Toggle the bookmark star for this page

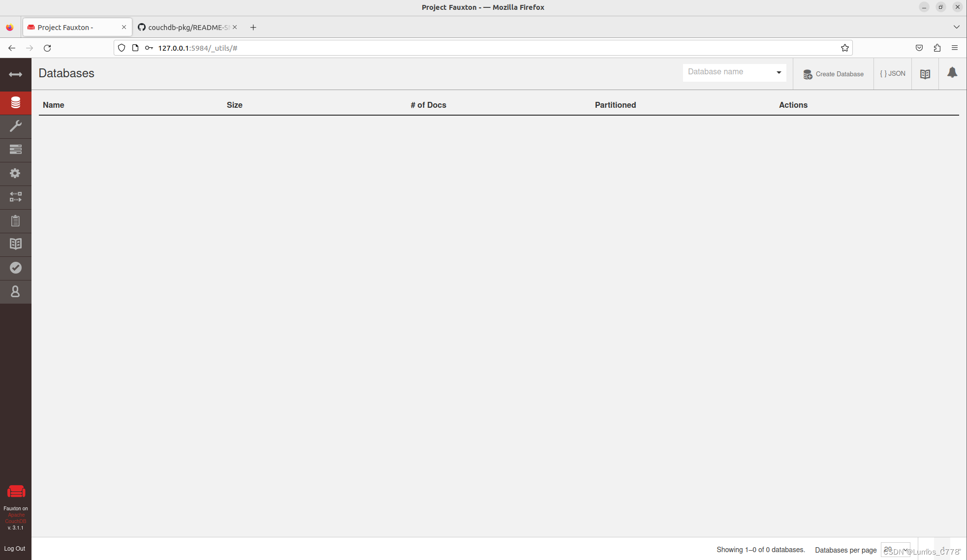[844, 48]
